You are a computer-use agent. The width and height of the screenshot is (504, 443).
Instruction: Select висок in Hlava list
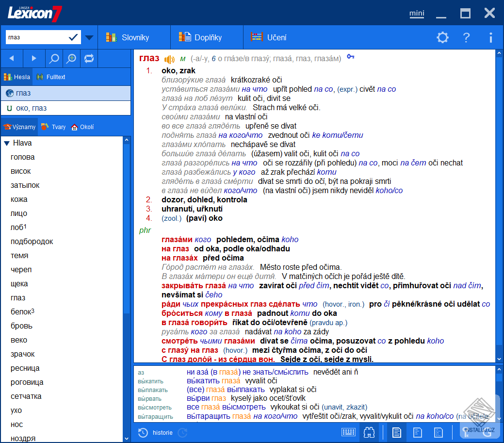[x=20, y=171]
